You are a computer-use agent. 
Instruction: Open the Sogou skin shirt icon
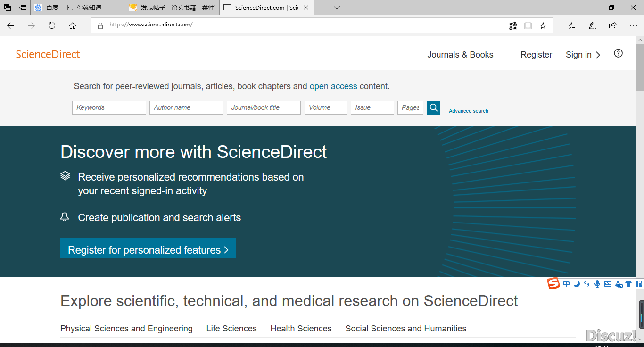click(x=628, y=284)
